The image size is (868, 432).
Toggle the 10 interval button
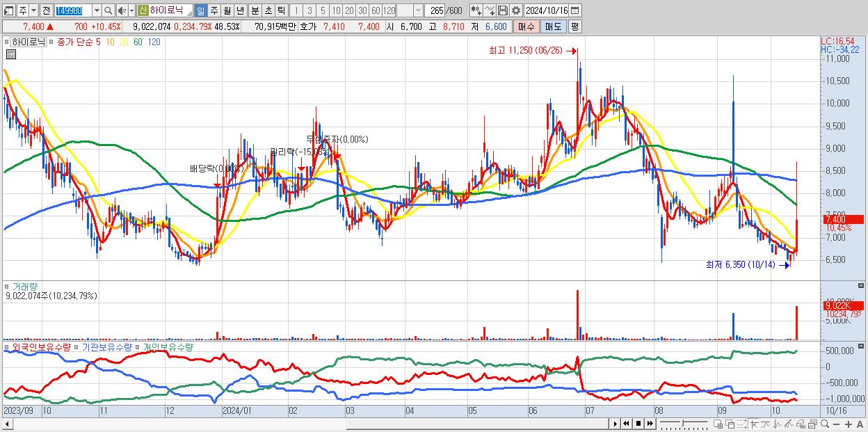pyautogui.click(x=336, y=10)
